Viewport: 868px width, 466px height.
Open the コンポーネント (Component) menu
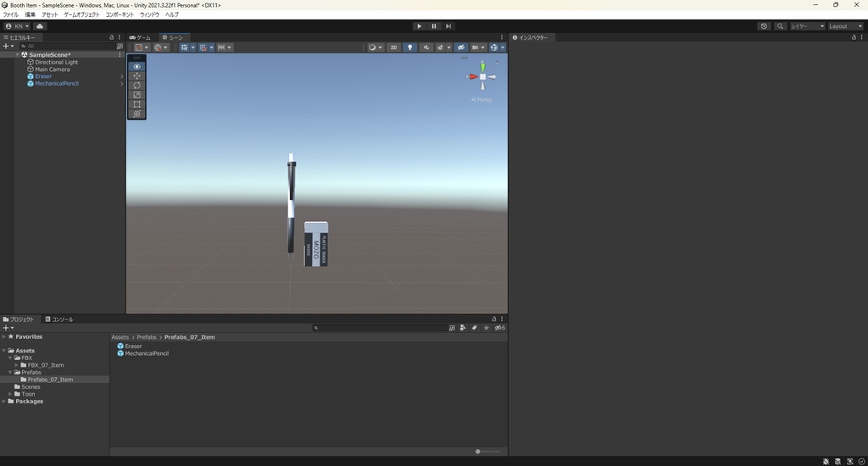[120, 14]
